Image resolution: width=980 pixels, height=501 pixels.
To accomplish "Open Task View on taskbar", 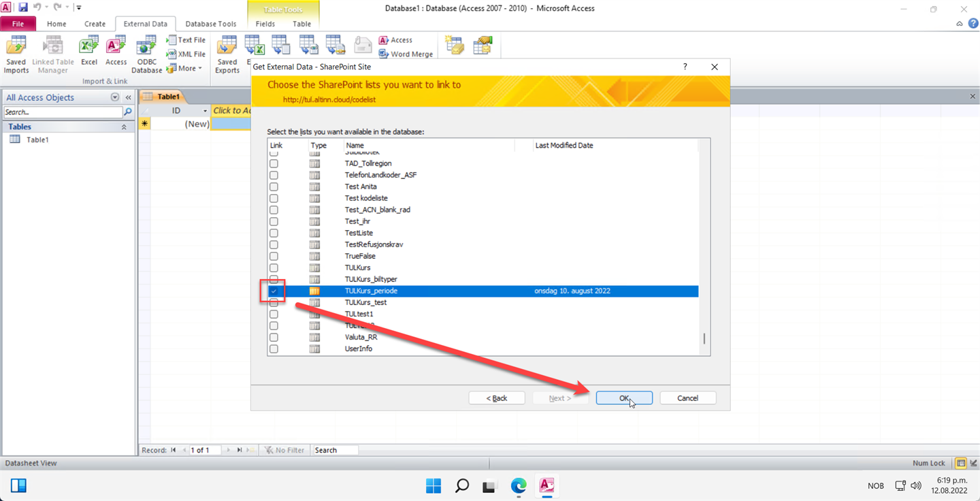I will coord(490,485).
